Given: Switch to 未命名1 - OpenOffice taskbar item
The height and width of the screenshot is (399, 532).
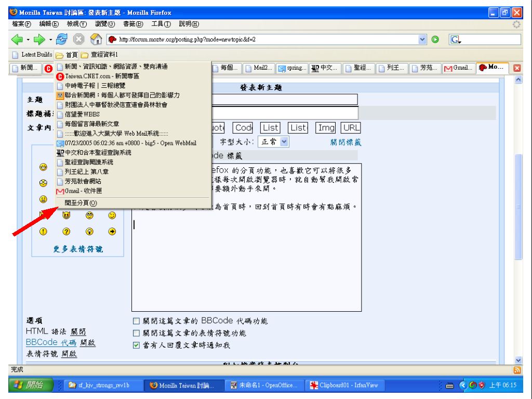Looking at the screenshot, I should click(x=263, y=385).
